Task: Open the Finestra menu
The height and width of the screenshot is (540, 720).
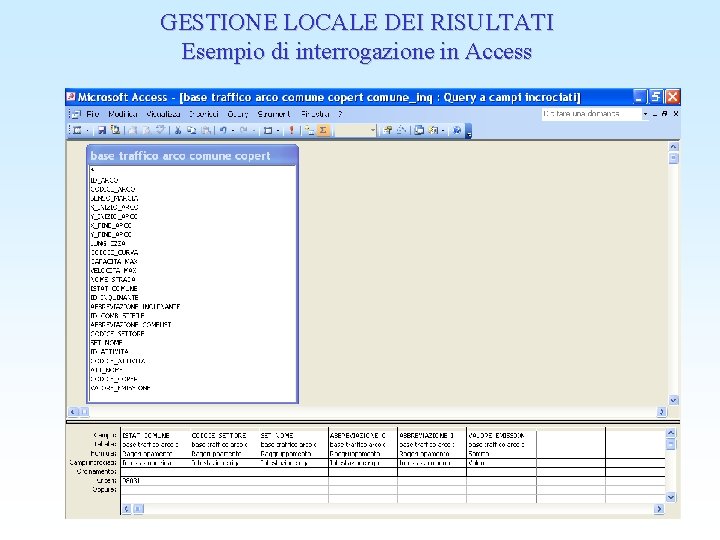Action: 315,114
